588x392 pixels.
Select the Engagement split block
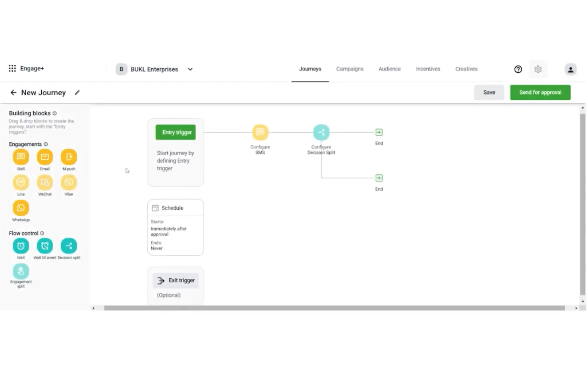21,271
